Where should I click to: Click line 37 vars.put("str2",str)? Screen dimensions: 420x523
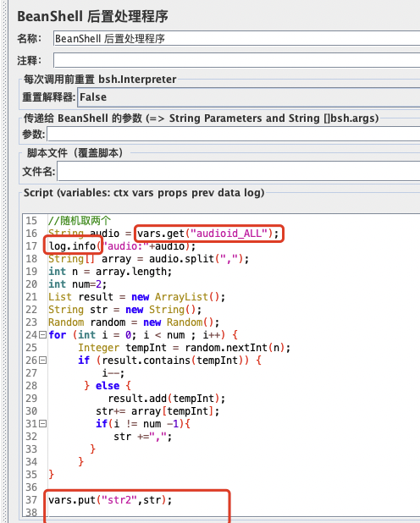pyautogui.click(x=110, y=499)
